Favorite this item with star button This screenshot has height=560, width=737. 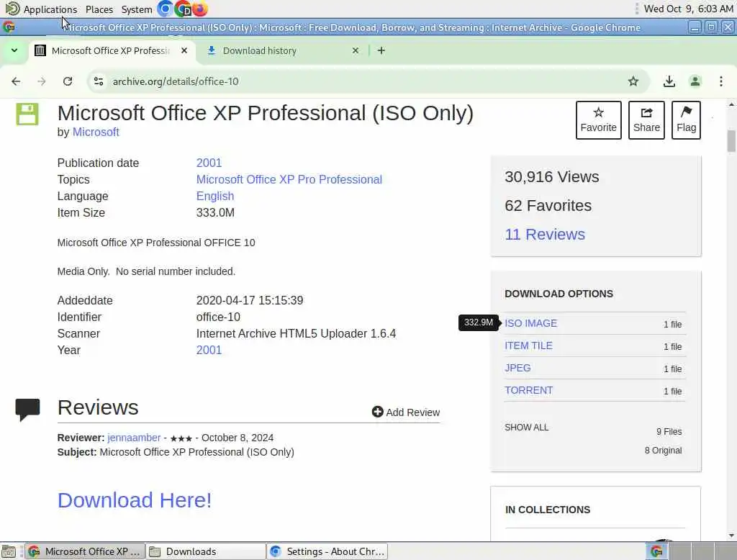[x=598, y=120]
